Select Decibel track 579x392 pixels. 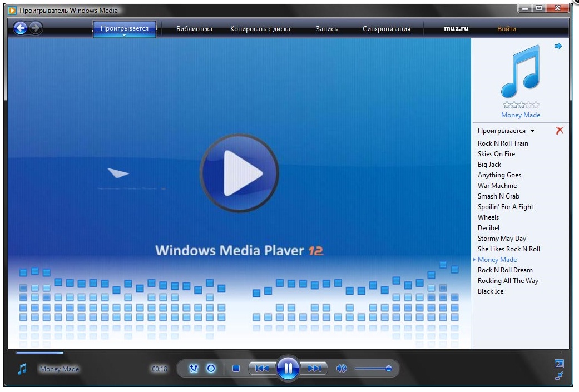(488, 228)
